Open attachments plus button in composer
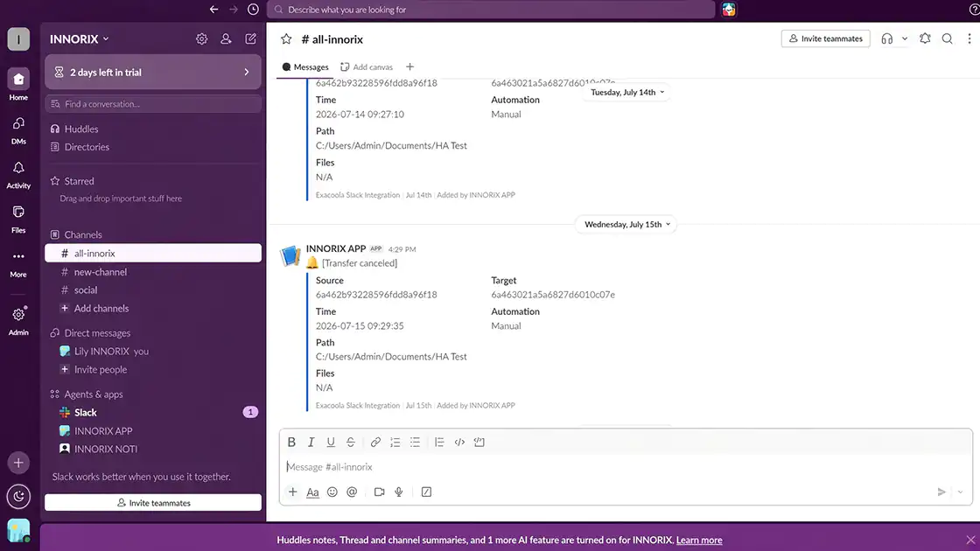Image resolution: width=980 pixels, height=551 pixels. pyautogui.click(x=292, y=492)
